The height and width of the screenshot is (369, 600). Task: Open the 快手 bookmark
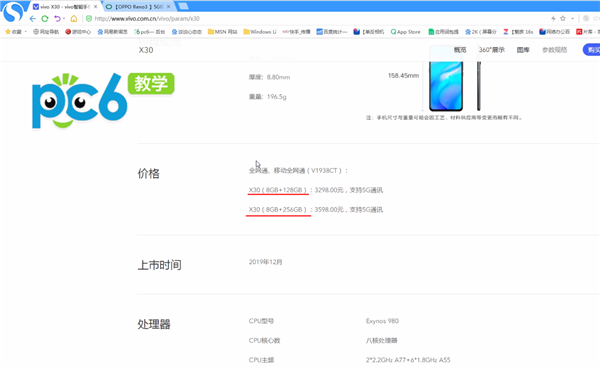[x=296, y=32]
